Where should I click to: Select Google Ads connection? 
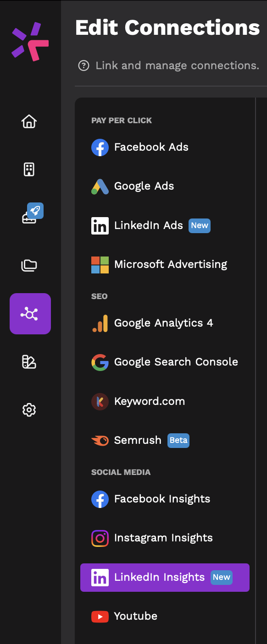[x=165, y=186]
